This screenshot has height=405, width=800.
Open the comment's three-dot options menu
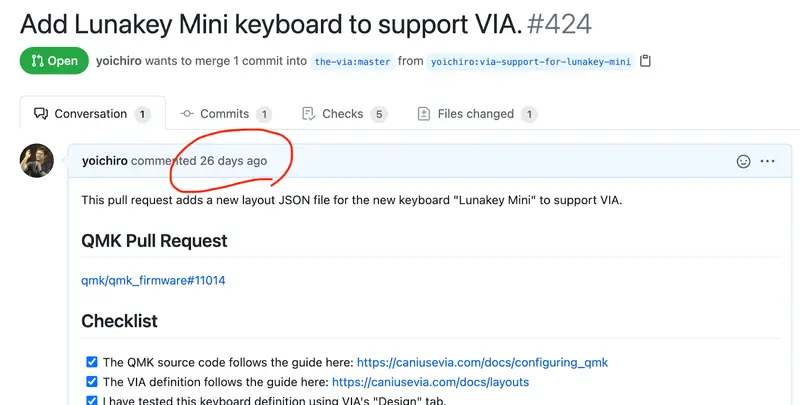767,161
